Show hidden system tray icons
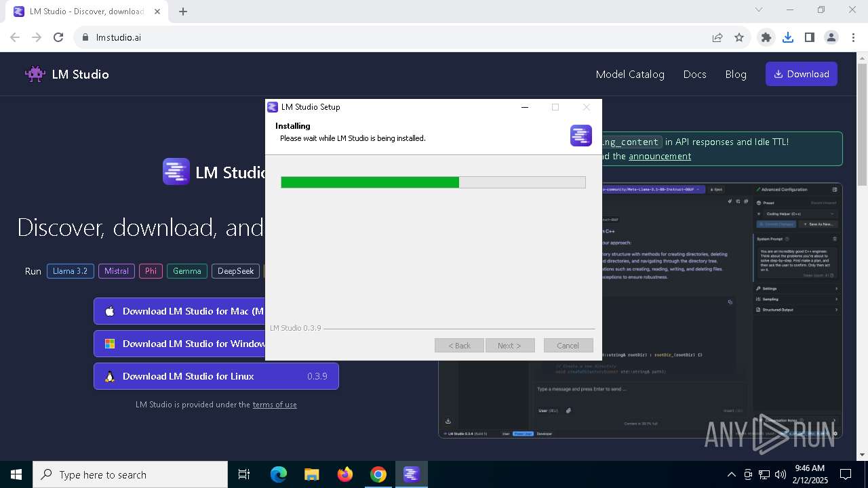 click(731, 474)
